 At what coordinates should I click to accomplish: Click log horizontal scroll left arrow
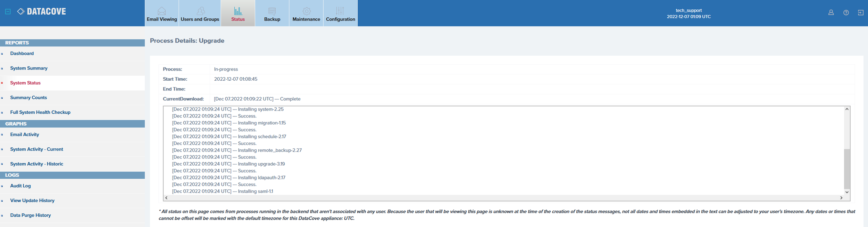(x=166, y=198)
